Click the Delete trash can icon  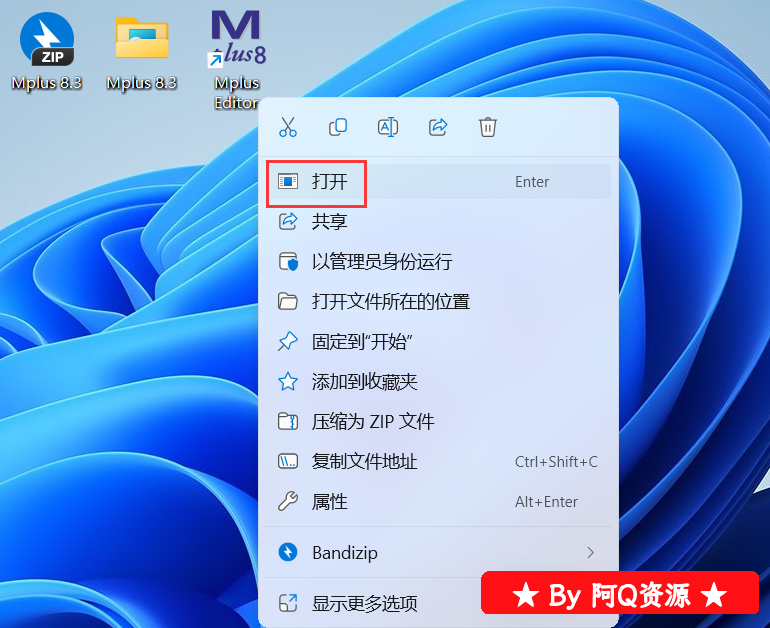coord(488,127)
